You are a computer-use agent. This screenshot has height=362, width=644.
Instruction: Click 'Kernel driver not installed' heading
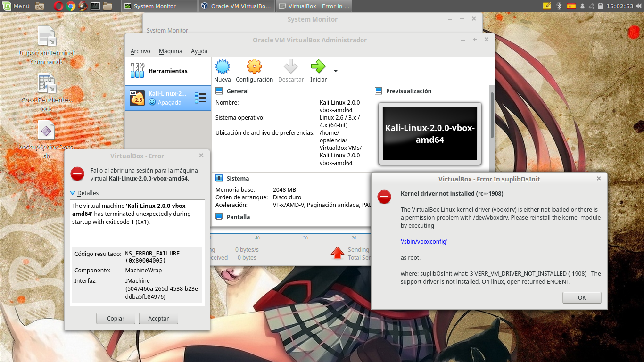point(452,193)
